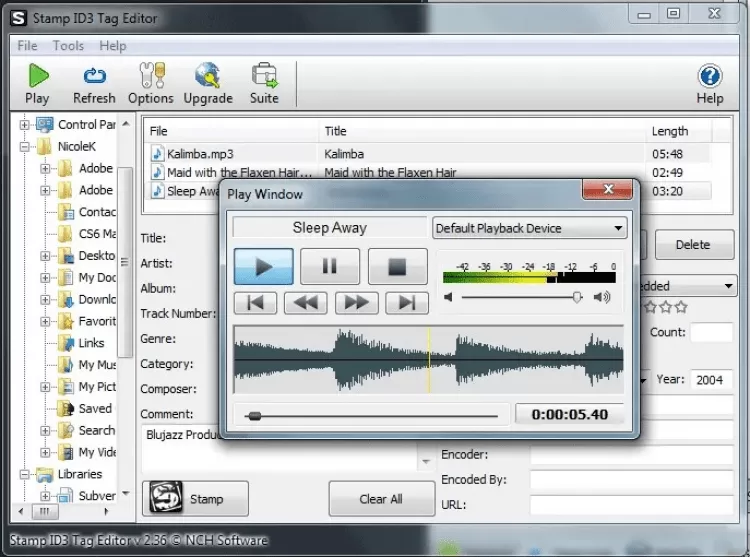The height and width of the screenshot is (557, 750).
Task: Click the Refresh toolbar icon
Action: [x=94, y=76]
